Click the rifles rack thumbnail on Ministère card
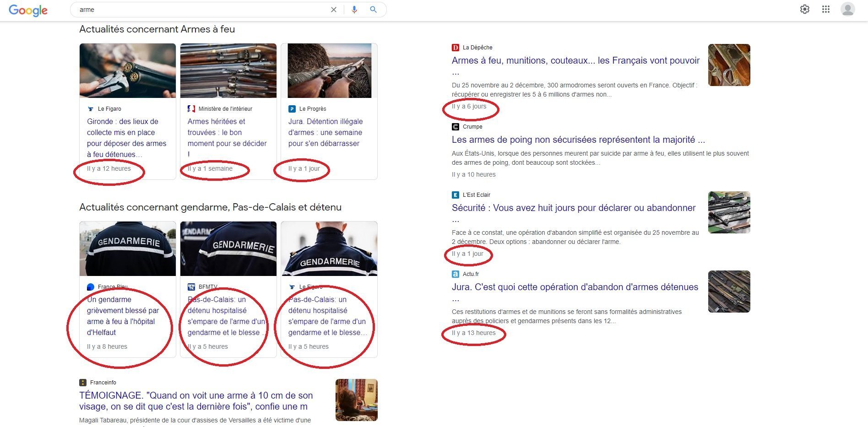The height and width of the screenshot is (427, 868). (x=228, y=70)
